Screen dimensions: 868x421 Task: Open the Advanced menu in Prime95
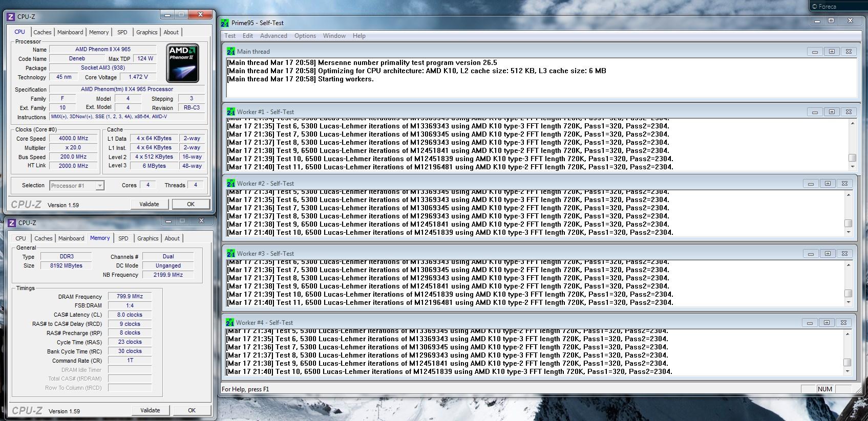click(x=273, y=36)
